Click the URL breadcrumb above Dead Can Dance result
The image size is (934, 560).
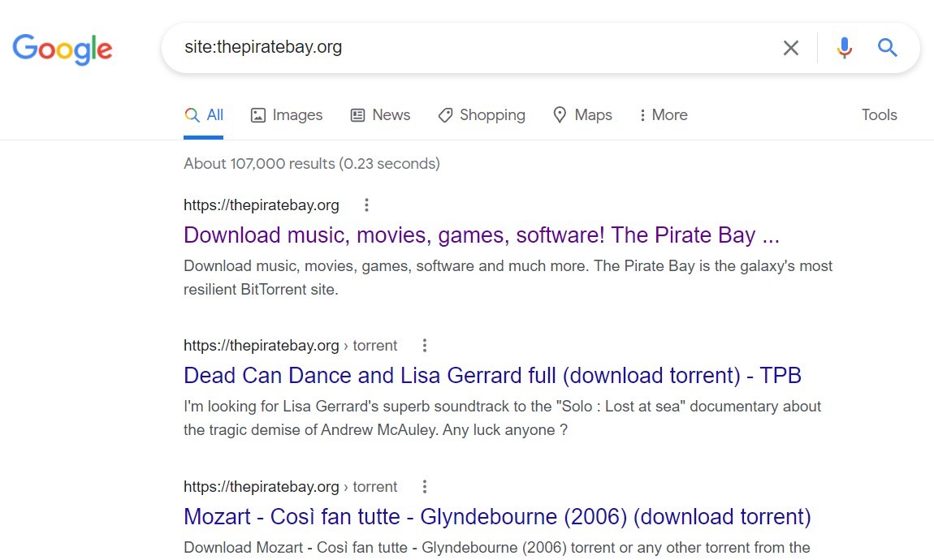(290, 346)
